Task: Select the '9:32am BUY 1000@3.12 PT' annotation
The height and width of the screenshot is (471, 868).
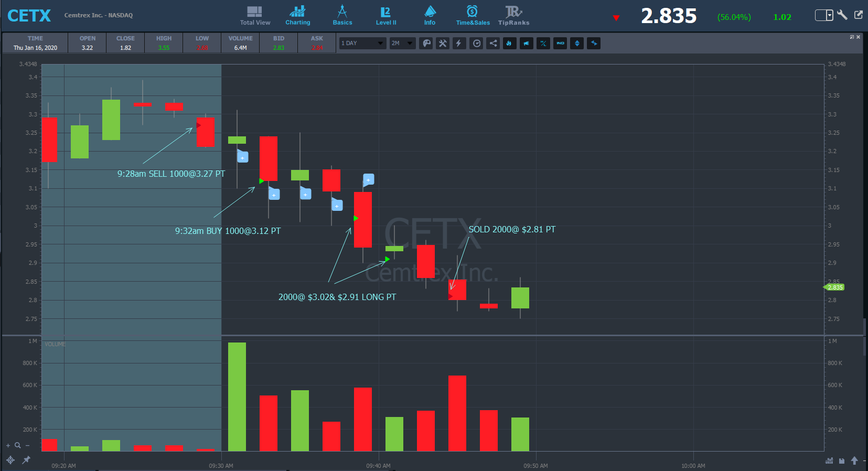Action: pyautogui.click(x=228, y=231)
